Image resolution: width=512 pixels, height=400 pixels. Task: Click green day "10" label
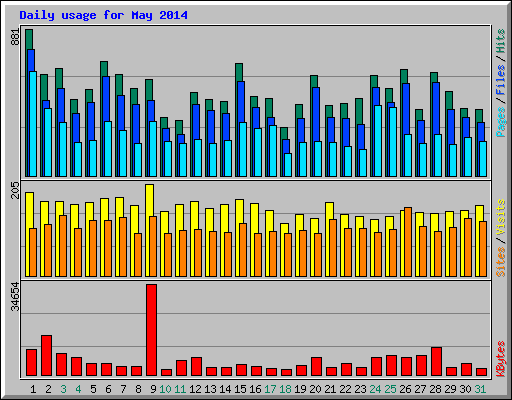[165, 389]
